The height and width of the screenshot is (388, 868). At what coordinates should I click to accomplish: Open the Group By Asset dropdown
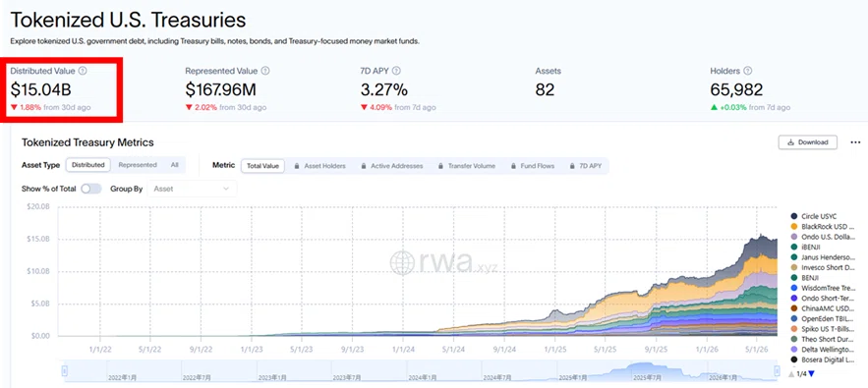192,189
